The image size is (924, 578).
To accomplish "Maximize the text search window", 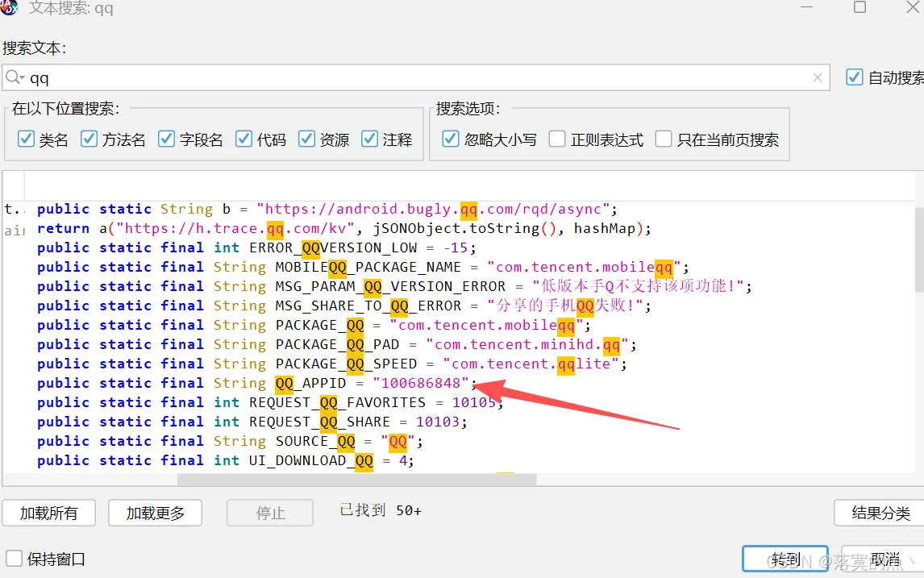I will click(859, 7).
